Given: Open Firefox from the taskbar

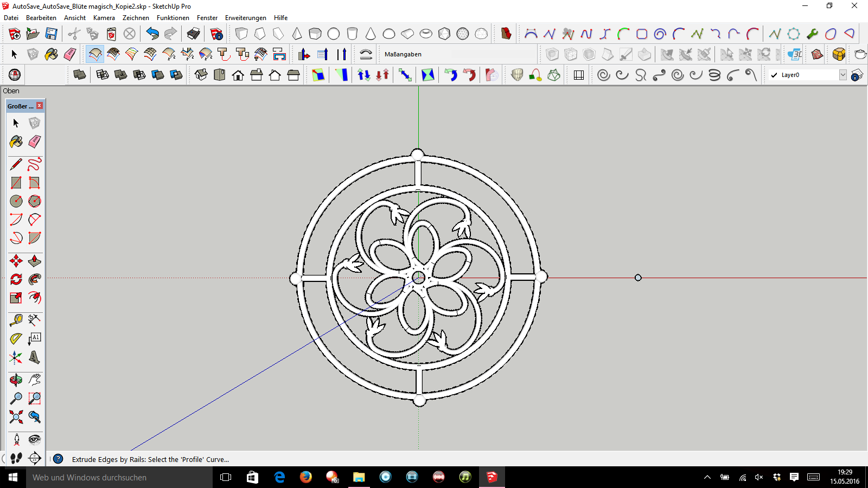Looking at the screenshot, I should [306, 477].
